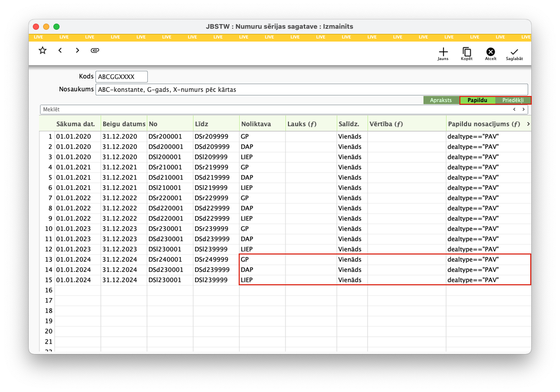Click the Nosaukums input field
The image size is (560, 392).
(x=312, y=90)
